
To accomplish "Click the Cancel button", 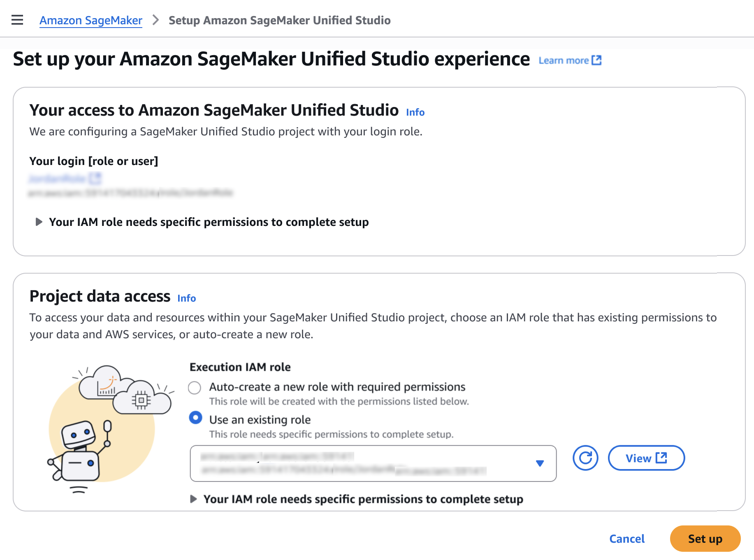I will pyautogui.click(x=627, y=539).
